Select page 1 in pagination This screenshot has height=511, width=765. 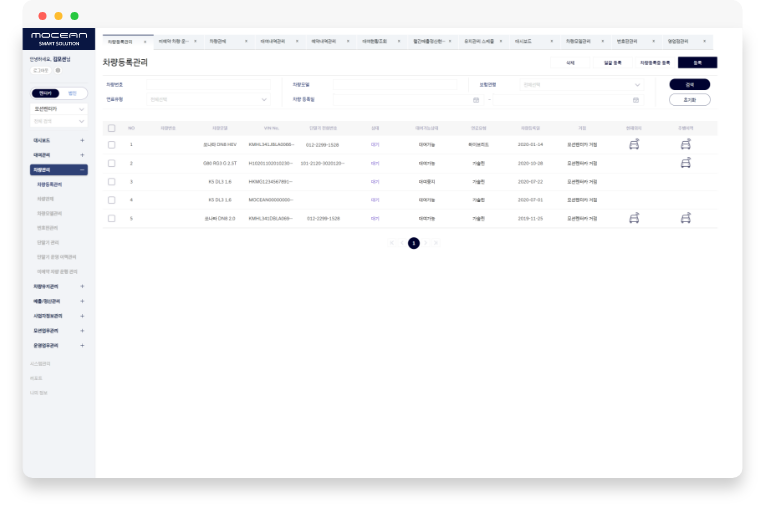click(414, 243)
